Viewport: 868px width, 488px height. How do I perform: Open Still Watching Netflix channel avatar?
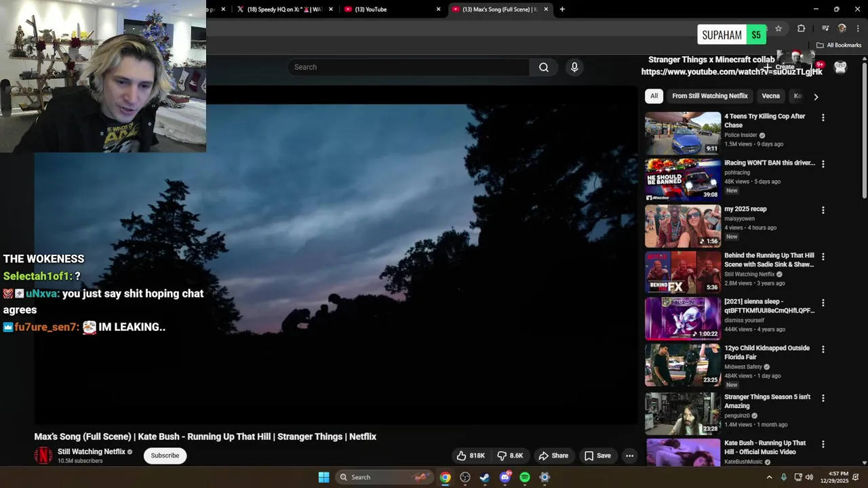click(x=43, y=455)
